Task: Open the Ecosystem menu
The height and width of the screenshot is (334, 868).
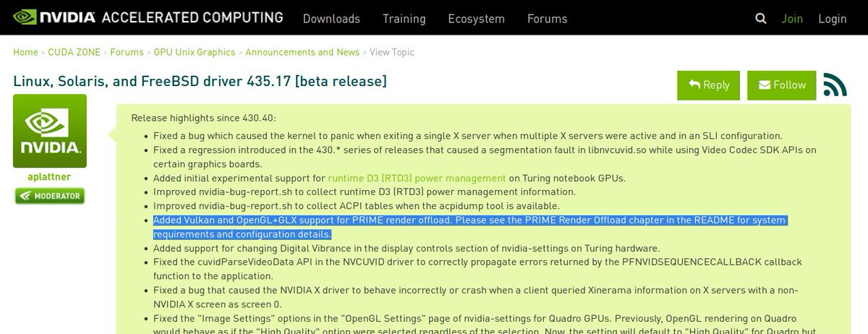Action: (477, 18)
